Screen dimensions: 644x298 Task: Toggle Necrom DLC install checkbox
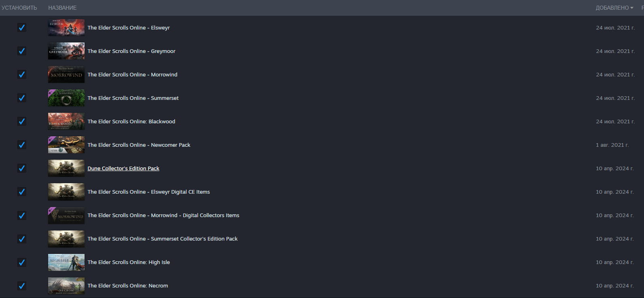point(22,285)
